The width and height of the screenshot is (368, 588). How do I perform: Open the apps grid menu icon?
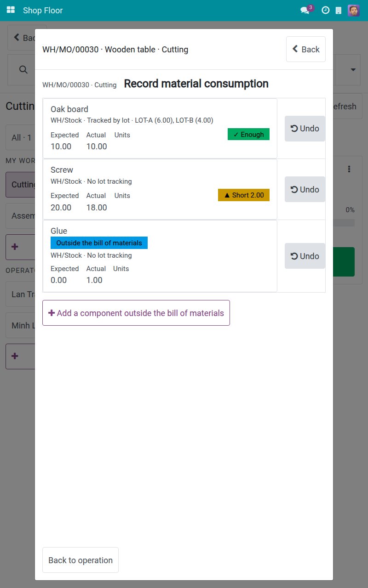pyautogui.click(x=11, y=10)
